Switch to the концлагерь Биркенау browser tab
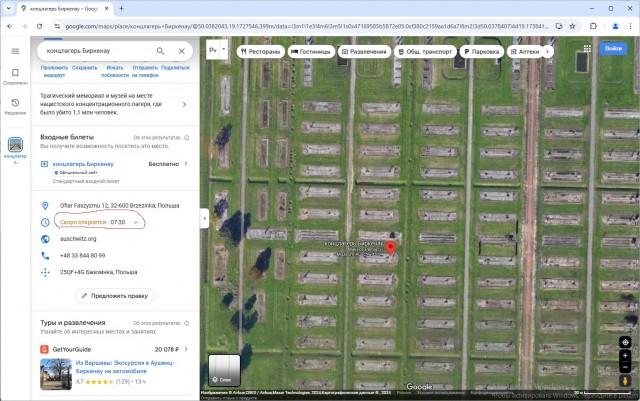This screenshot has width=640, height=401. click(x=64, y=9)
